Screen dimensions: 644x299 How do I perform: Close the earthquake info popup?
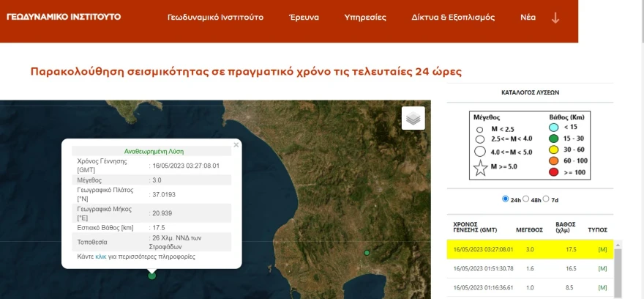point(236,145)
